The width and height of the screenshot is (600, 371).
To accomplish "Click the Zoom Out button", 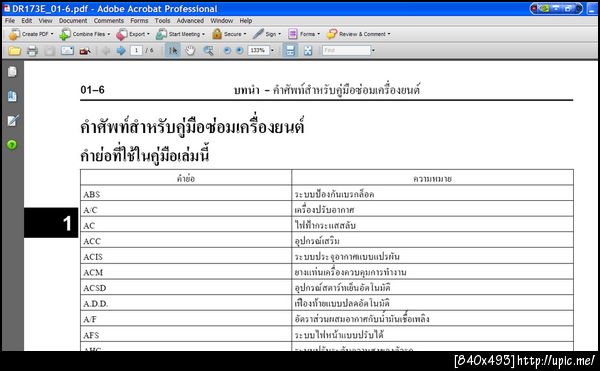I will pos(227,50).
